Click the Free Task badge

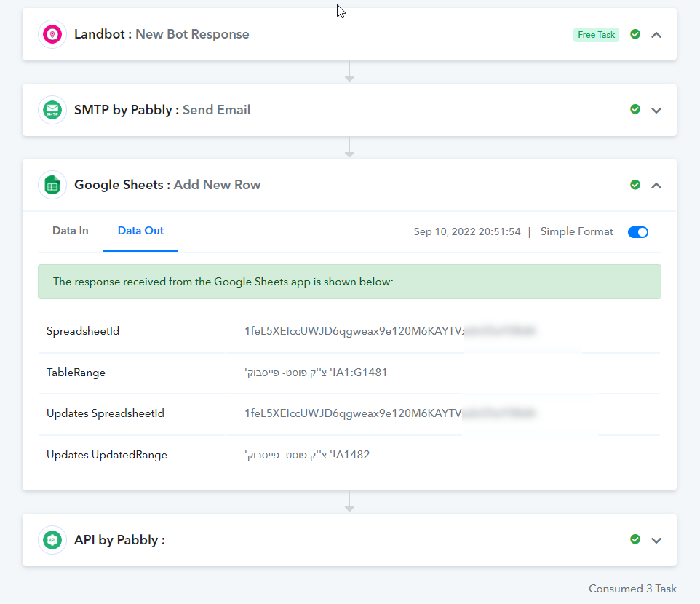(596, 35)
